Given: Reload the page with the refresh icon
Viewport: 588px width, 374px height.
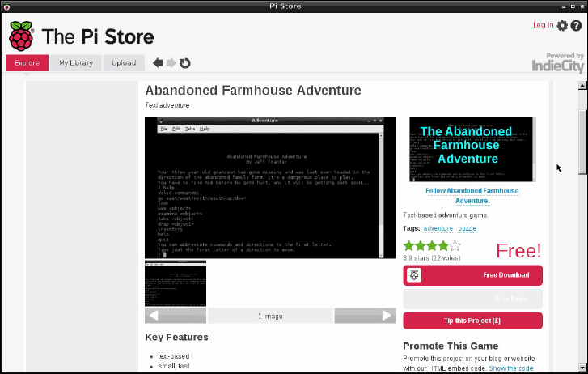Looking at the screenshot, I should (x=185, y=63).
